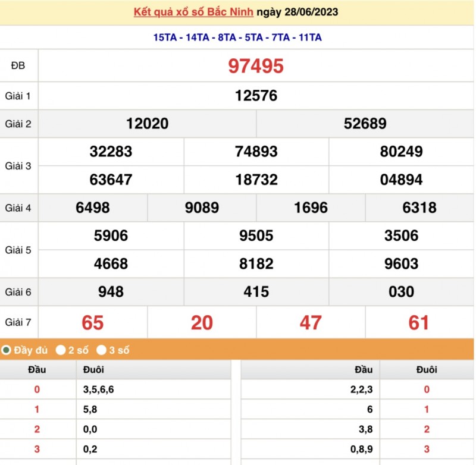Image resolution: width=476 pixels, height=465 pixels.
Task: Click the Giải 1 result 12576
Action: tap(256, 95)
